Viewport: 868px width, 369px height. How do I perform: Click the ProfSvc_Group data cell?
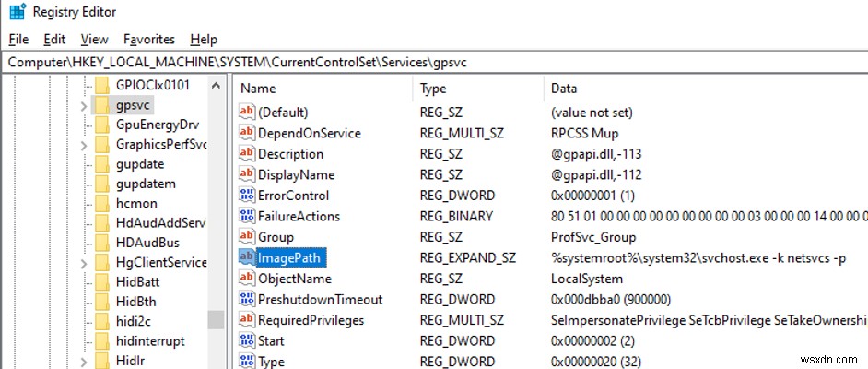click(x=593, y=237)
